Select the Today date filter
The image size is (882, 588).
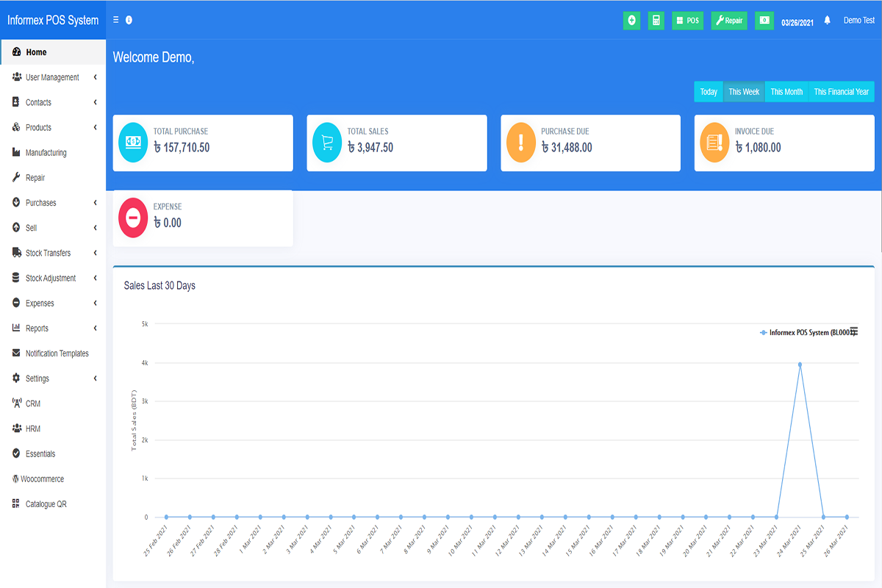709,92
